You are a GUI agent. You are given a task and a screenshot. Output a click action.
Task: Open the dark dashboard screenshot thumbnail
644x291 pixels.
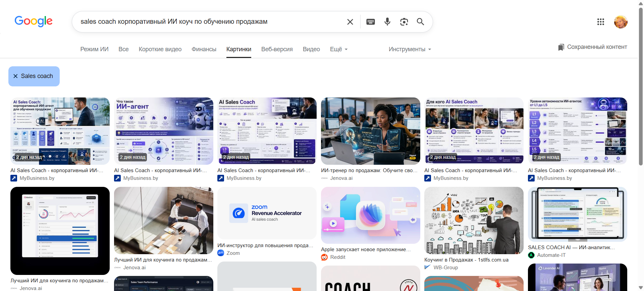(x=60, y=231)
